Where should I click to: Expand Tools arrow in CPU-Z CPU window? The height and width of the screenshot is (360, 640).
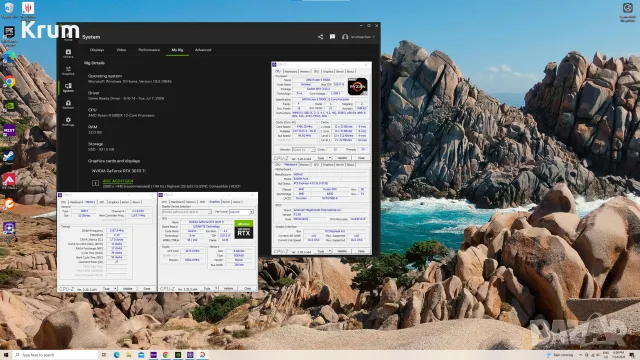pyautogui.click(x=329, y=158)
